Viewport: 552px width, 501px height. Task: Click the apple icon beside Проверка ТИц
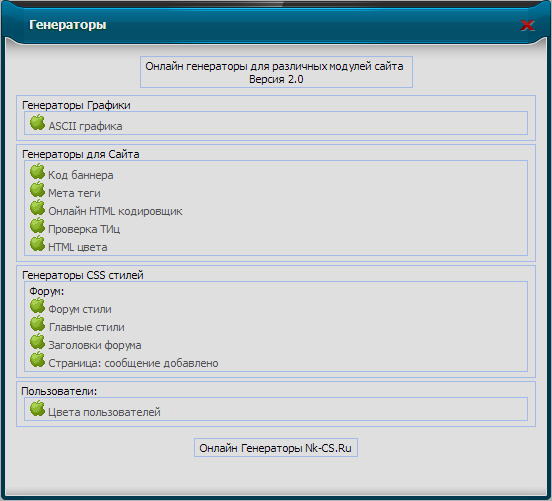[37, 225]
